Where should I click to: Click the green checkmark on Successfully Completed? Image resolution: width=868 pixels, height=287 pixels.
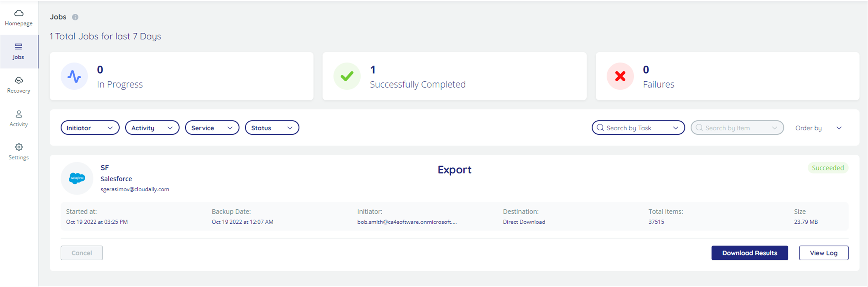pos(347,76)
